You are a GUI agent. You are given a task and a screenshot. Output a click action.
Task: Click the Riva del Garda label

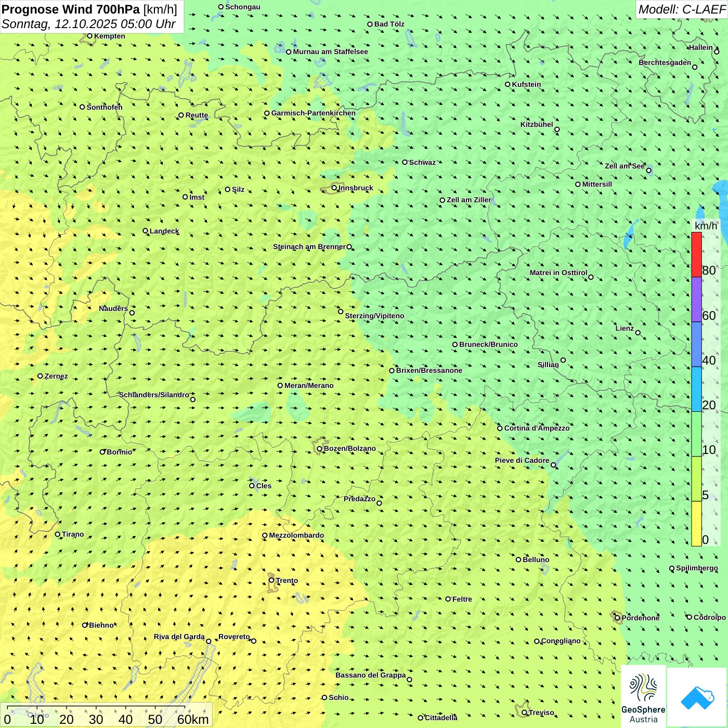(x=179, y=636)
